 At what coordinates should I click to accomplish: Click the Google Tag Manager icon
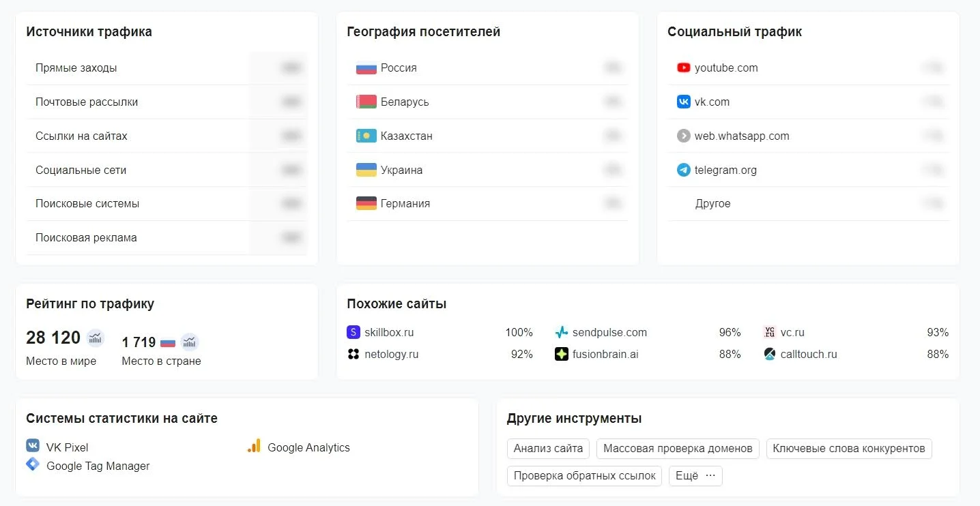(x=33, y=465)
